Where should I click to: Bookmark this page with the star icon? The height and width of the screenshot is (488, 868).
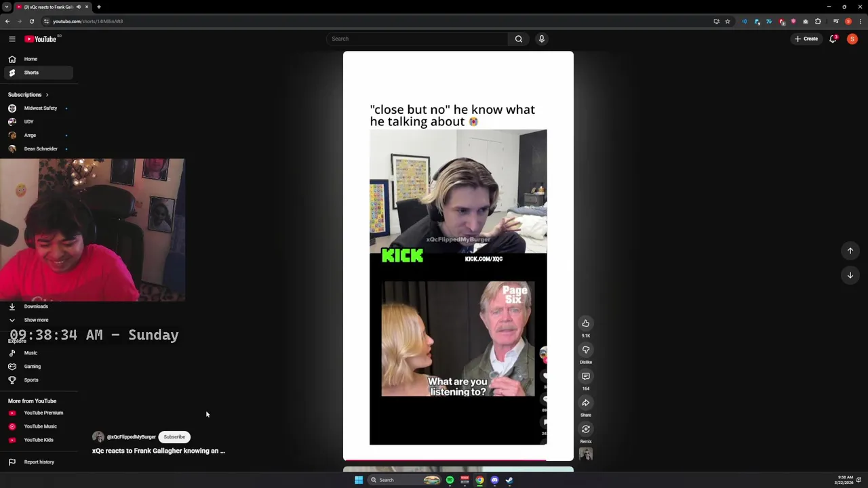click(x=728, y=21)
